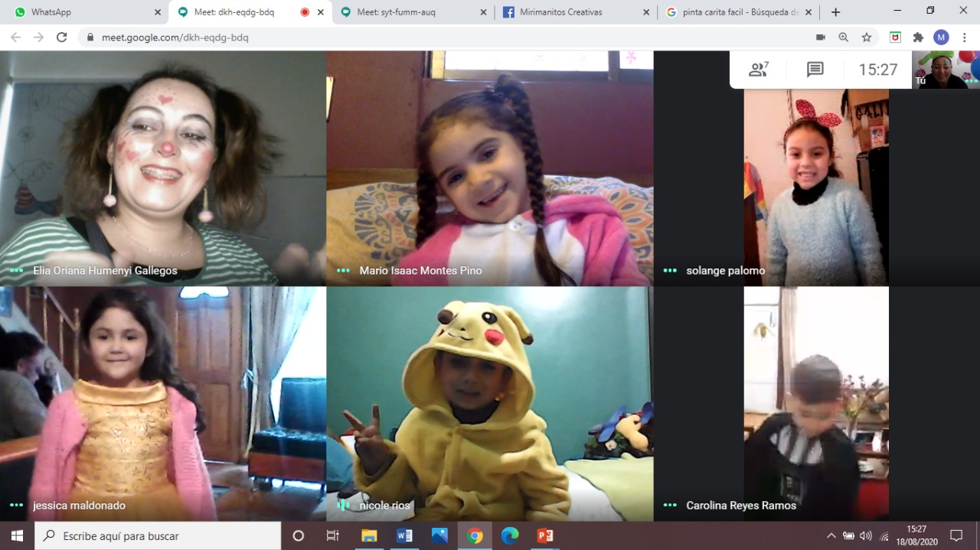The width and height of the screenshot is (980, 550).
Task: Select Mario Isaac Montes Pino video tile
Action: [x=490, y=168]
